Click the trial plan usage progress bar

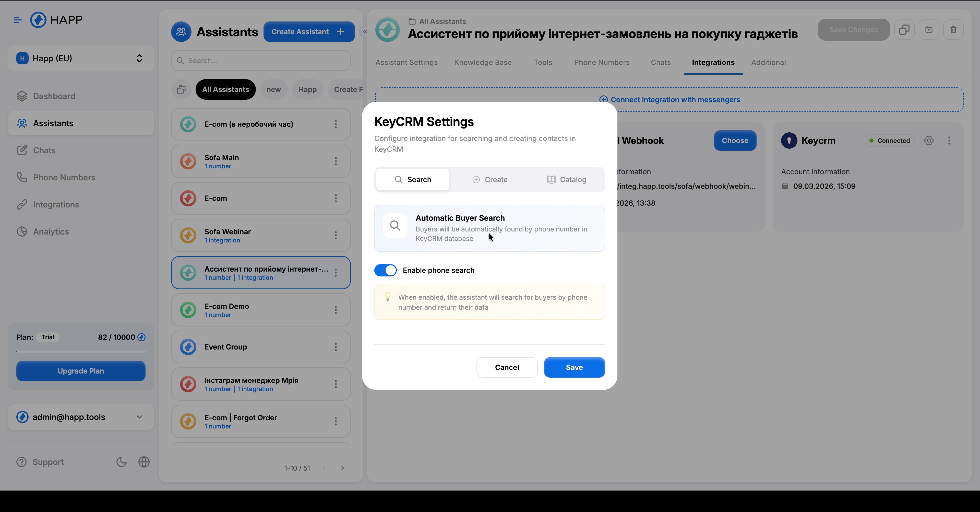(x=80, y=351)
